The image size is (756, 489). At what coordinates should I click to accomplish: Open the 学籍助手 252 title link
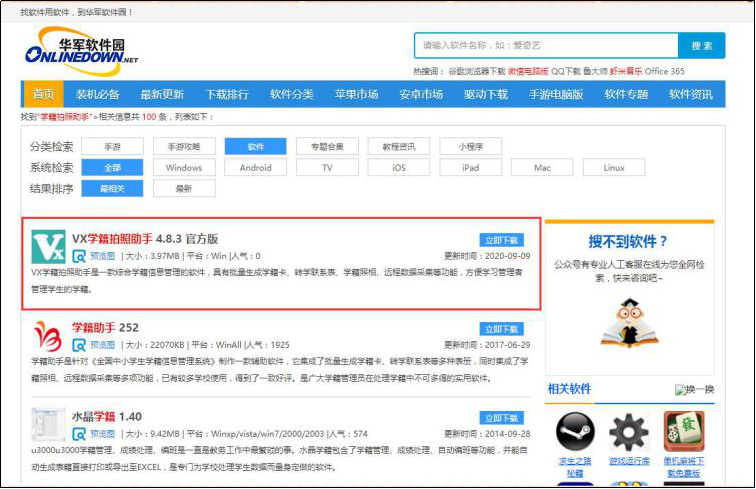(x=105, y=328)
